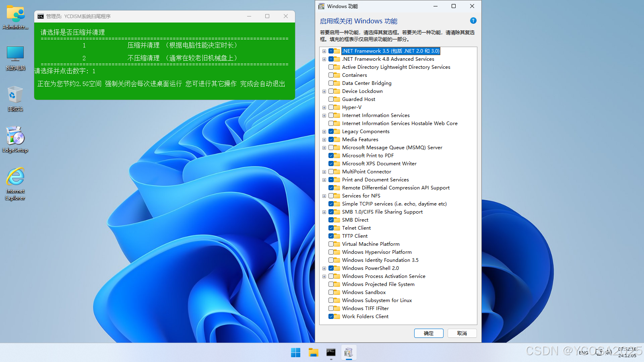Select Active Directory Lightweight Directory Services row
The height and width of the screenshot is (362, 644).
tap(396, 67)
